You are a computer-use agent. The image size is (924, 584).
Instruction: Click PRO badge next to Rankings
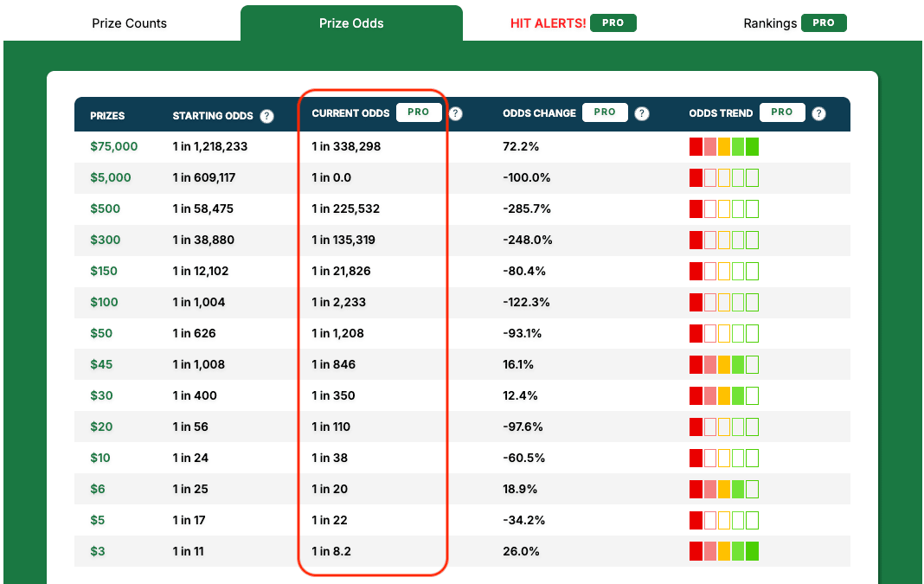tap(824, 23)
